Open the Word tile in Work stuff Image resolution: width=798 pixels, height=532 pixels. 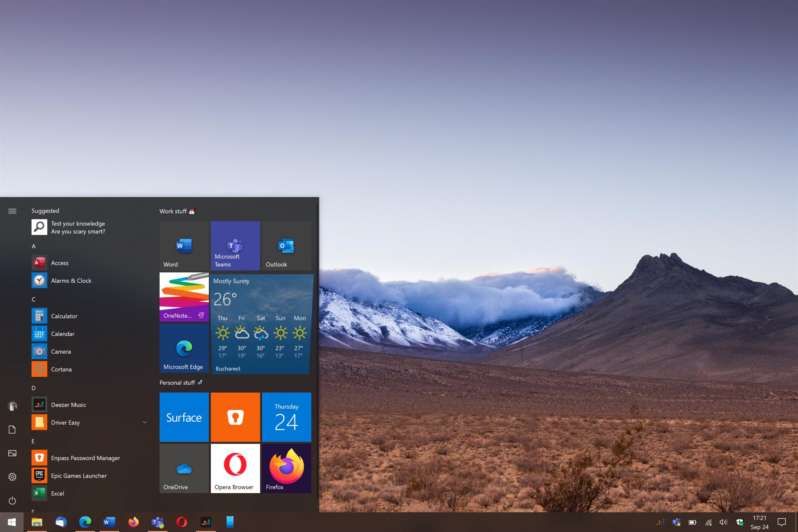184,246
